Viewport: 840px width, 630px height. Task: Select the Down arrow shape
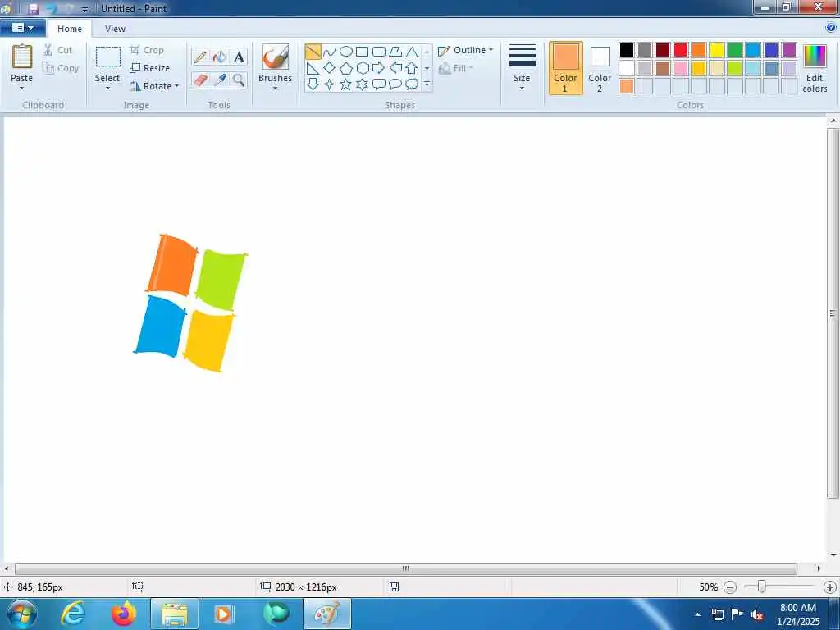(x=313, y=84)
